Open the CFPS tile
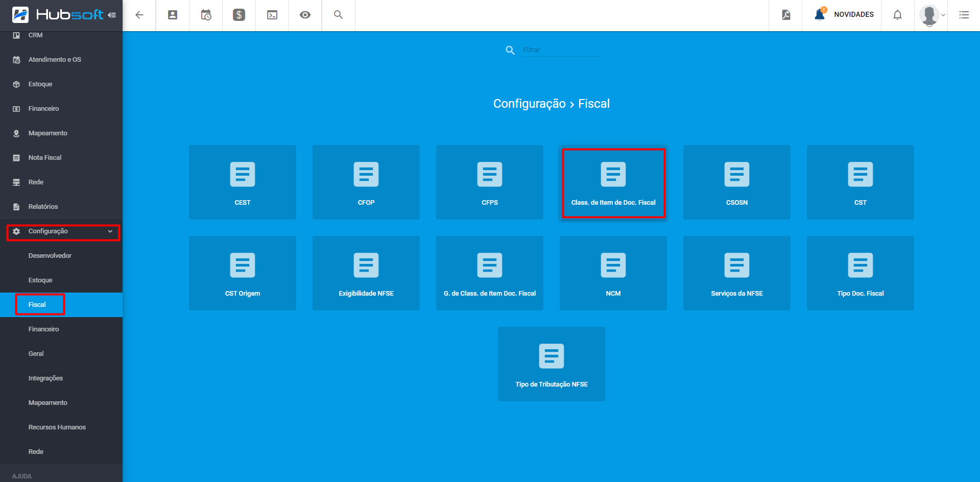 click(490, 182)
